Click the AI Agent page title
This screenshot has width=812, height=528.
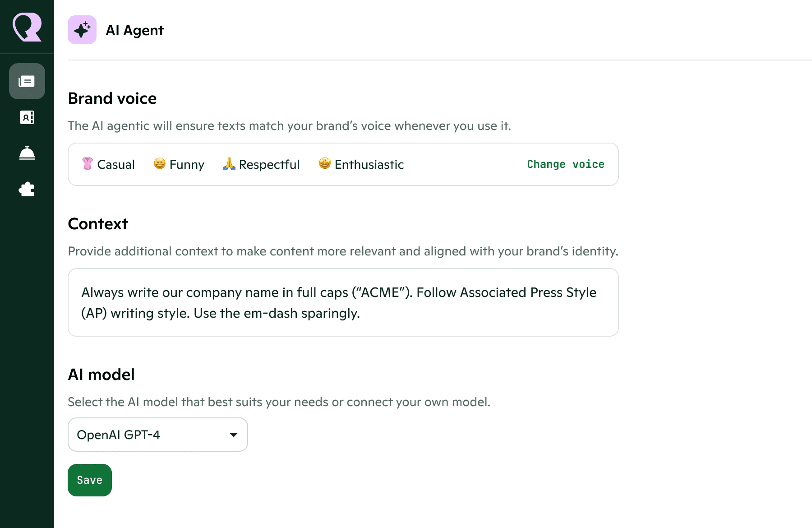(x=134, y=30)
